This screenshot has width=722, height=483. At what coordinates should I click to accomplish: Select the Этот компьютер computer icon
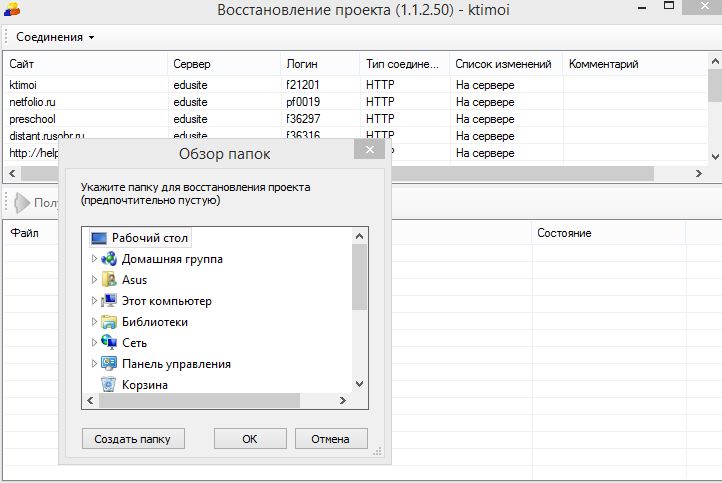point(109,301)
